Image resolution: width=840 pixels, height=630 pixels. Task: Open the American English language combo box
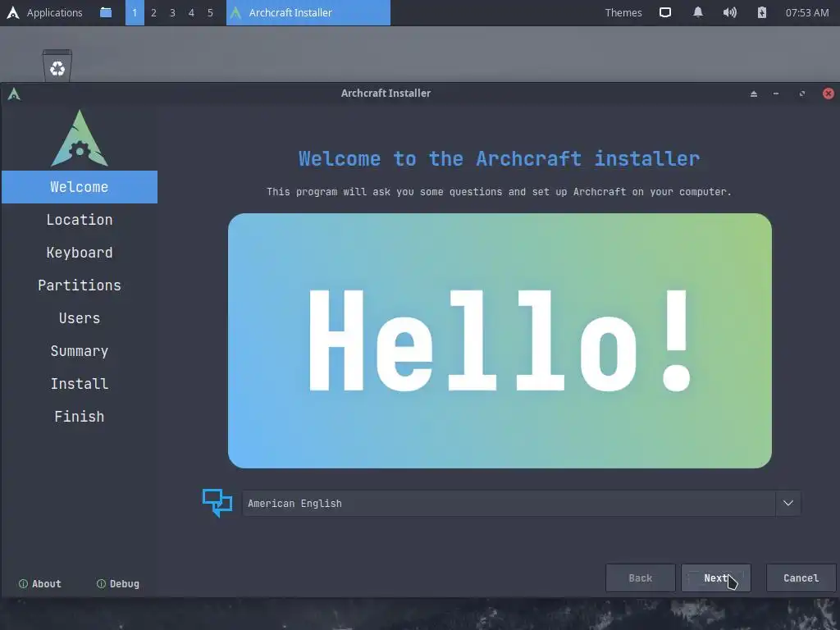[x=521, y=503]
